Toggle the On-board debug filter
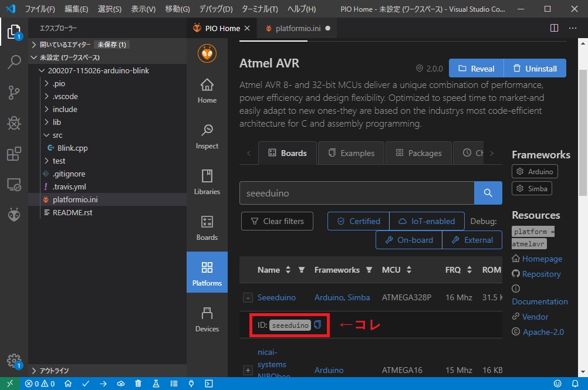The image size is (588, 390). coord(409,240)
